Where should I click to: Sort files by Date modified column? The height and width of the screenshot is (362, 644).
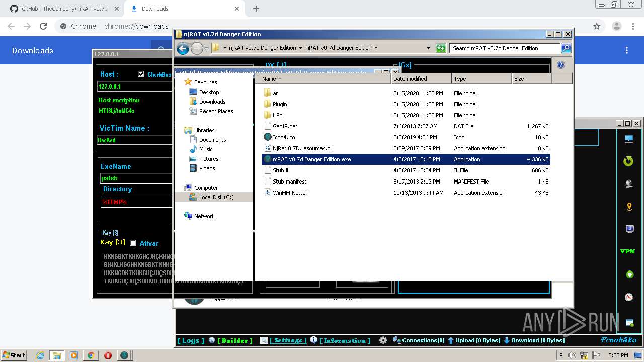421,79
